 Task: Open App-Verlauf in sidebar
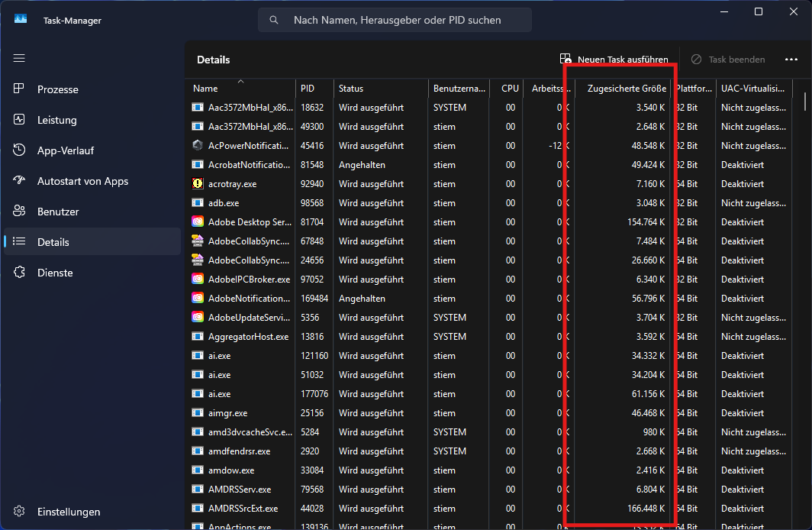pos(92,150)
